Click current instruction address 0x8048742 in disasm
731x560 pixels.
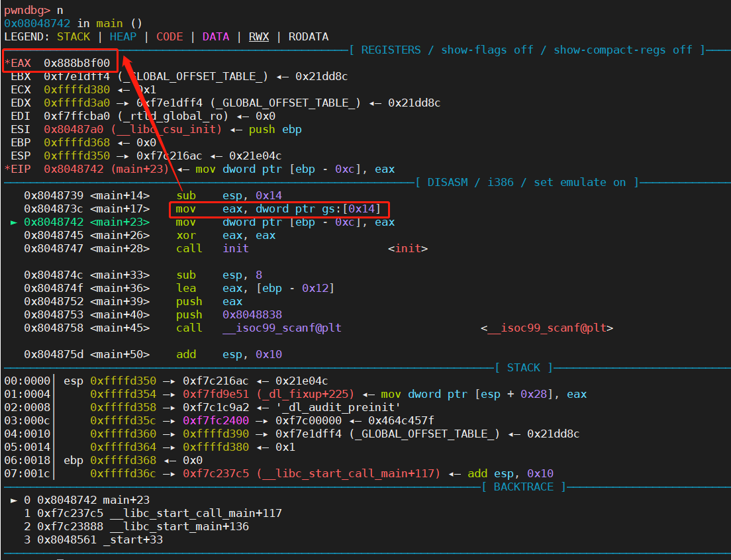[54, 222]
